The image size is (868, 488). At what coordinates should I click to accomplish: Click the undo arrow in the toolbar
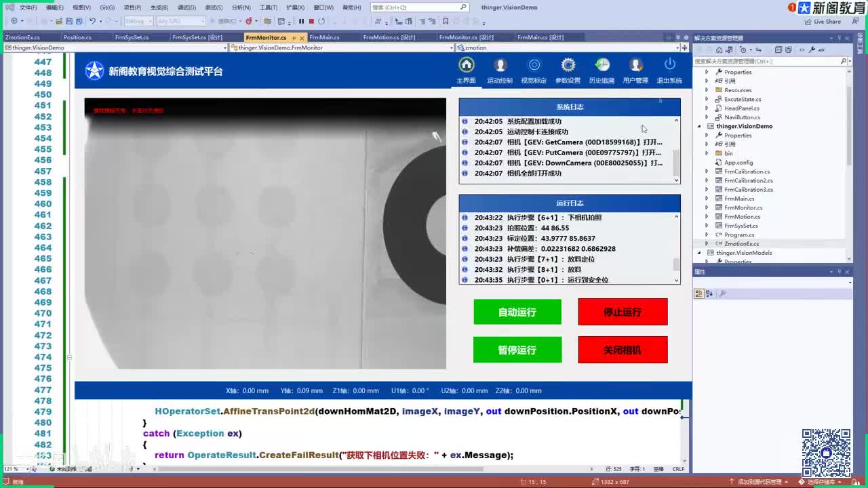point(92,21)
